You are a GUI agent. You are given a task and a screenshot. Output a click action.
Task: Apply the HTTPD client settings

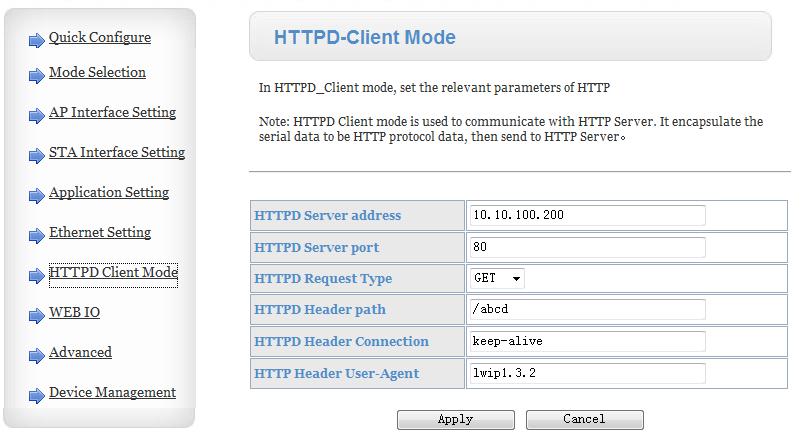coord(456,420)
